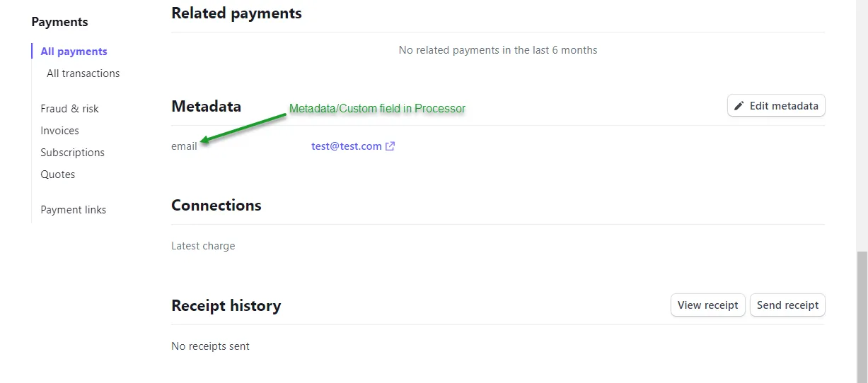Select Quotes in the sidebar
868x383 pixels.
click(57, 175)
